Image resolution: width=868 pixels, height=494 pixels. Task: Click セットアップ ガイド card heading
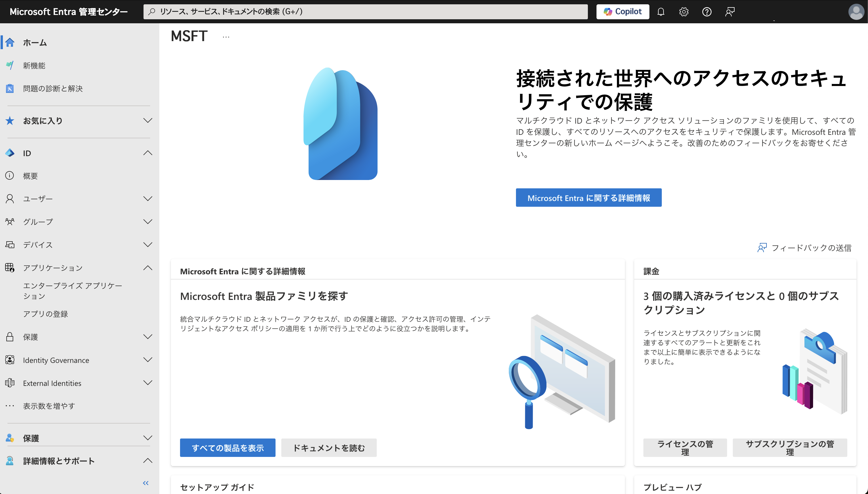point(217,487)
